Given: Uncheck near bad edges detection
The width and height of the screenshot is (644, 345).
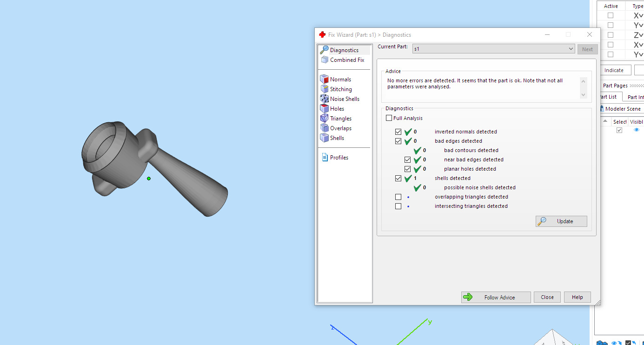Looking at the screenshot, I should [407, 159].
